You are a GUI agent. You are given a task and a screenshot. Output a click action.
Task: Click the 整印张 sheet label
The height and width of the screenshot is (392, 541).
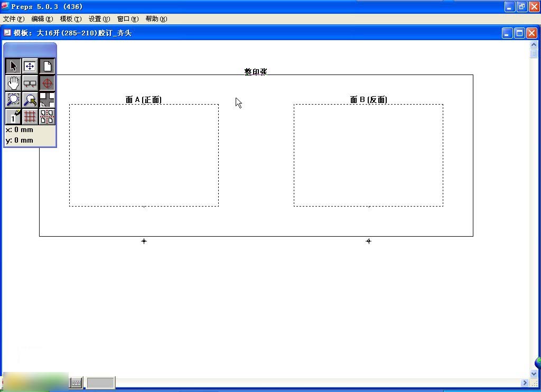[256, 71]
